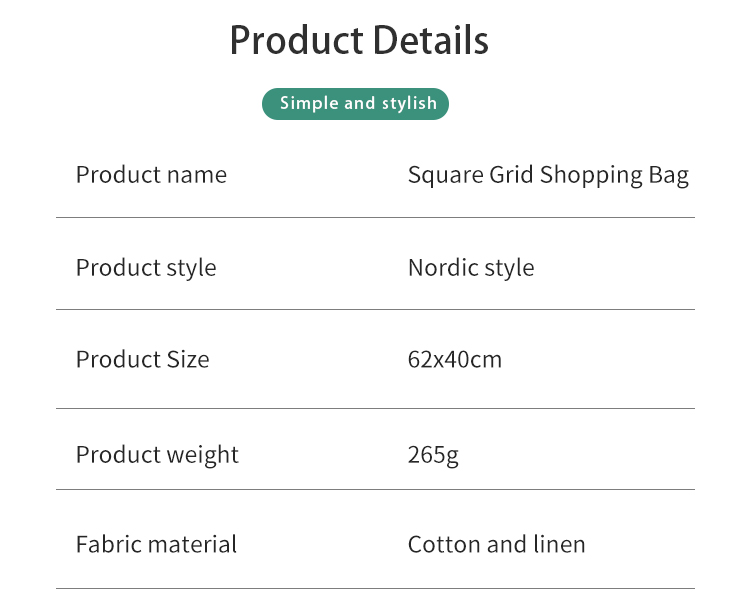Click the 62x40cm size value
This screenshot has height=614, width=750.
pyautogui.click(x=455, y=360)
